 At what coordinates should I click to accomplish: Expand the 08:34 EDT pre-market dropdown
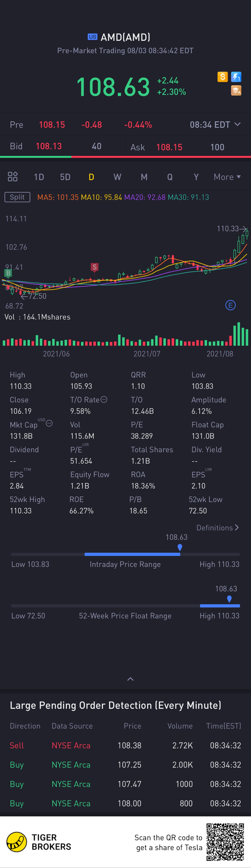tap(215, 124)
